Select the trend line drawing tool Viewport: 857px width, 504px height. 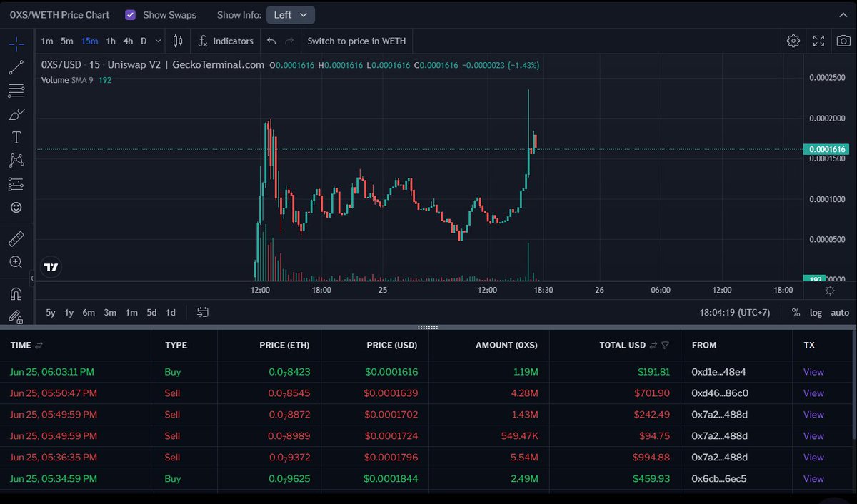pos(16,67)
